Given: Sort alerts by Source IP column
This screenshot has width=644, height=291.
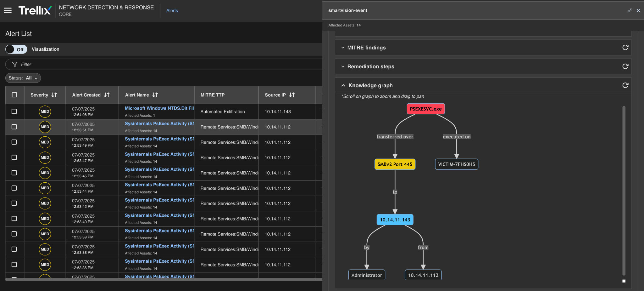Looking at the screenshot, I should pos(292,95).
